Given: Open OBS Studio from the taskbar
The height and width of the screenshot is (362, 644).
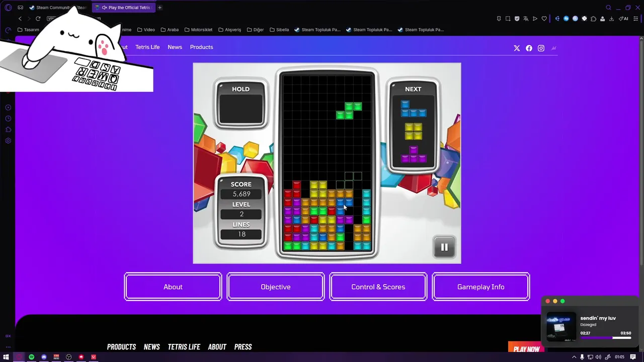Looking at the screenshot, I should click(68, 357).
